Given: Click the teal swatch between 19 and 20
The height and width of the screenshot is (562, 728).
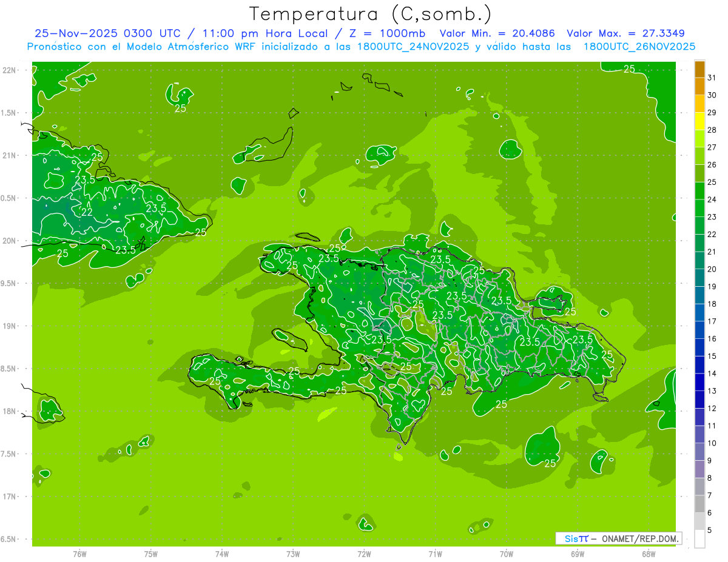Looking at the screenshot, I should click(699, 278).
